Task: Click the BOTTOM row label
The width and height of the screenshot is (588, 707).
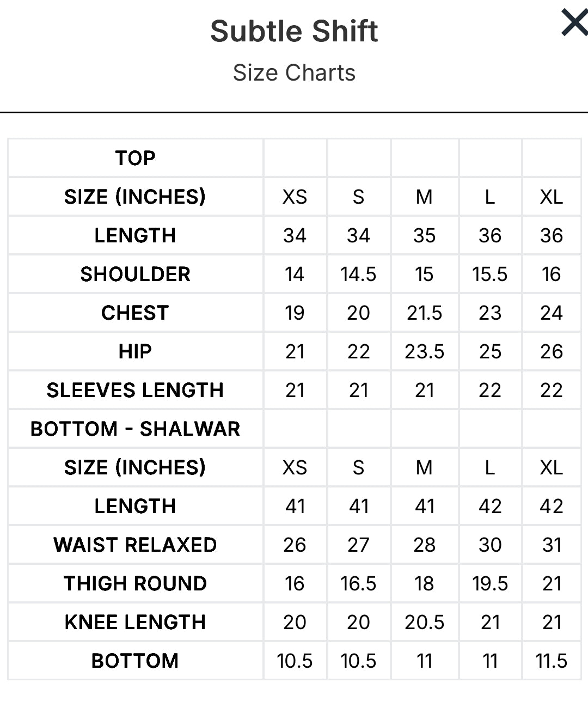Action: [135, 661]
